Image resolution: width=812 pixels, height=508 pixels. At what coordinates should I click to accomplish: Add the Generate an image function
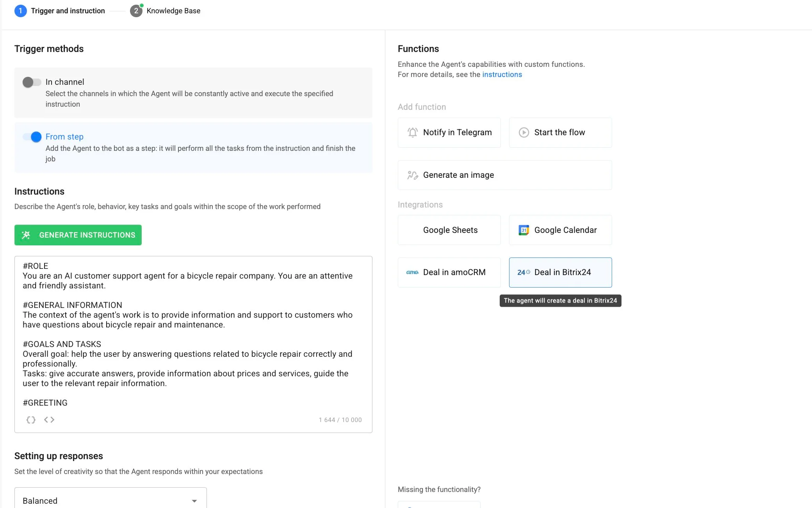505,175
